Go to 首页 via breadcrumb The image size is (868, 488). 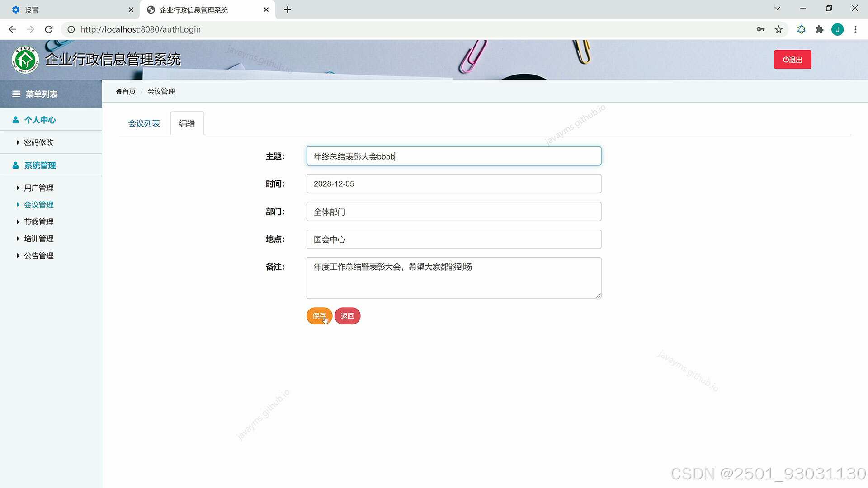[x=126, y=91]
